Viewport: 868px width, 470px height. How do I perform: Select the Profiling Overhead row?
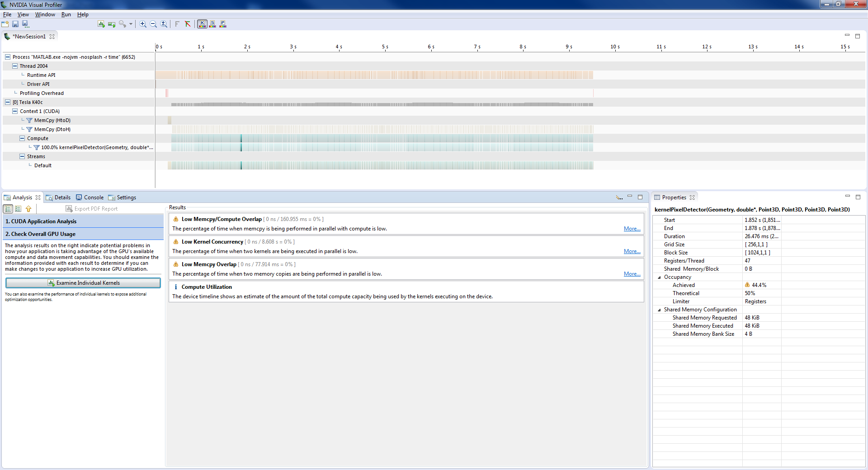[x=42, y=93]
